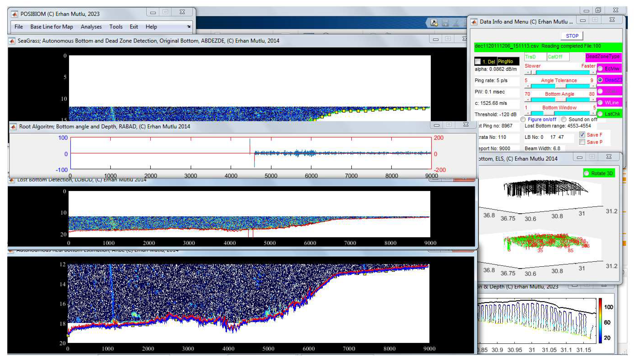This screenshot has height=364, width=641.
Task: Click MATLAB logo icon in POSIBIOM title bar
Action: pos(14,14)
